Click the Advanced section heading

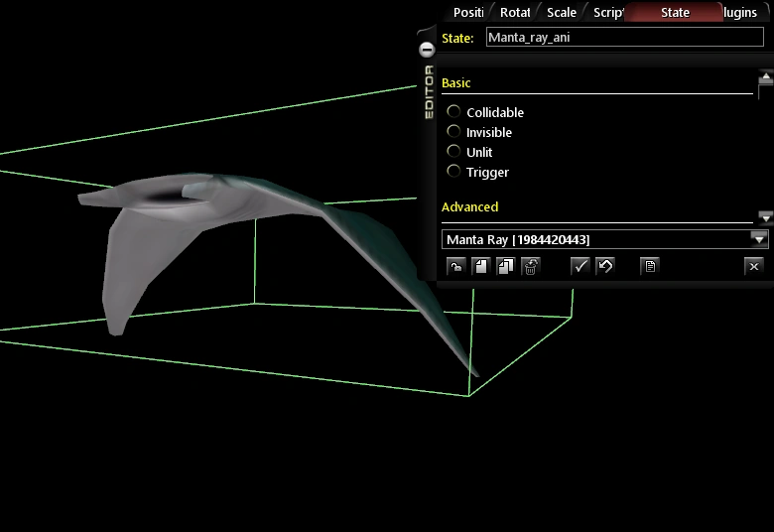470,207
